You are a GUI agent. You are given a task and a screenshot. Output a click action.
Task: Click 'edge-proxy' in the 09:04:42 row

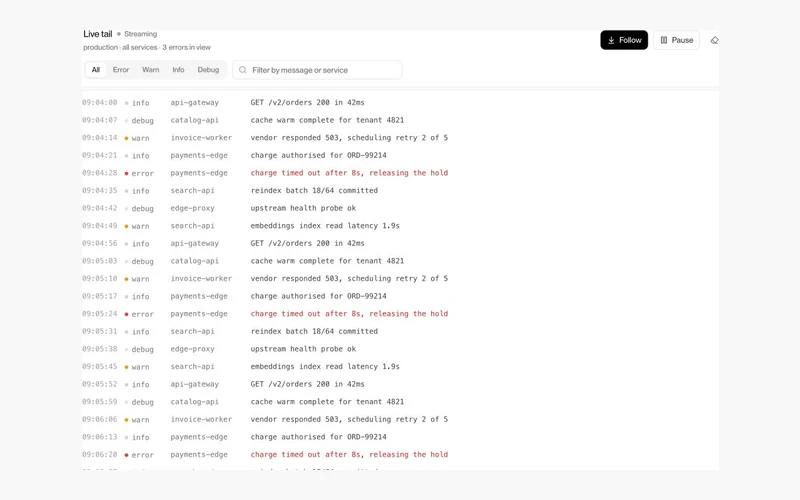[192, 208]
